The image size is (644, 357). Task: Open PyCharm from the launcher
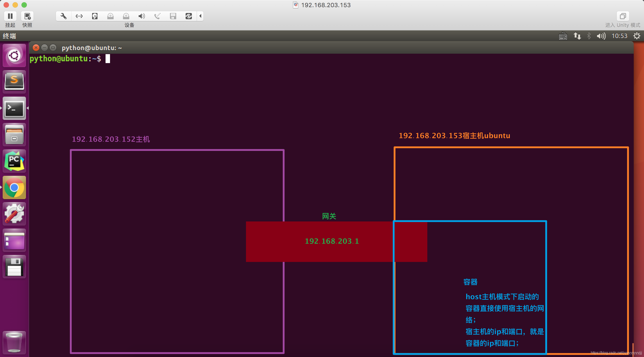(14, 161)
